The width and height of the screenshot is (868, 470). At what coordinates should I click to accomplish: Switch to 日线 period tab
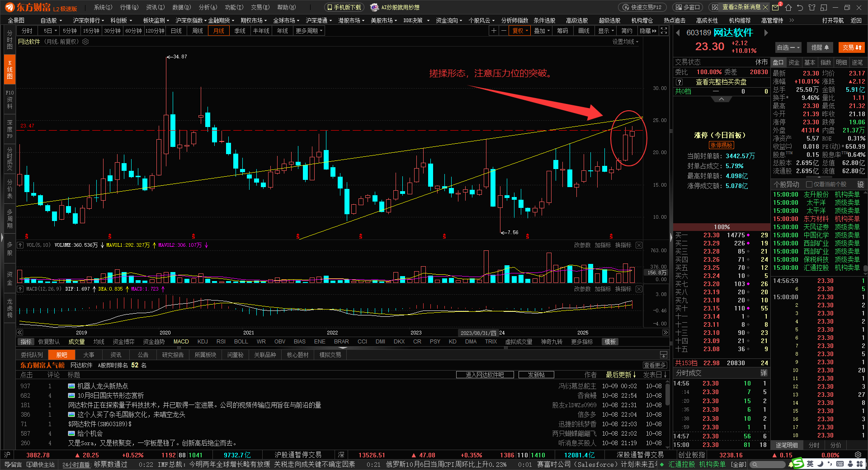click(x=176, y=31)
